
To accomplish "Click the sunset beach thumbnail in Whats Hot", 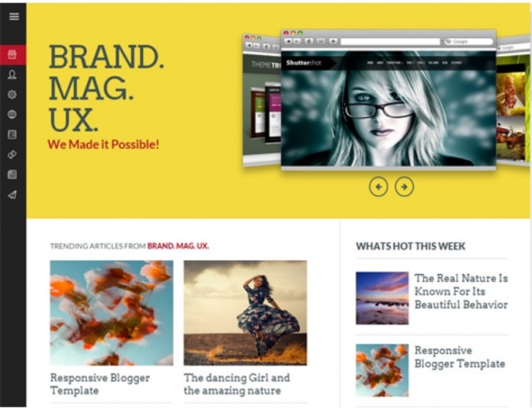I will (382, 298).
